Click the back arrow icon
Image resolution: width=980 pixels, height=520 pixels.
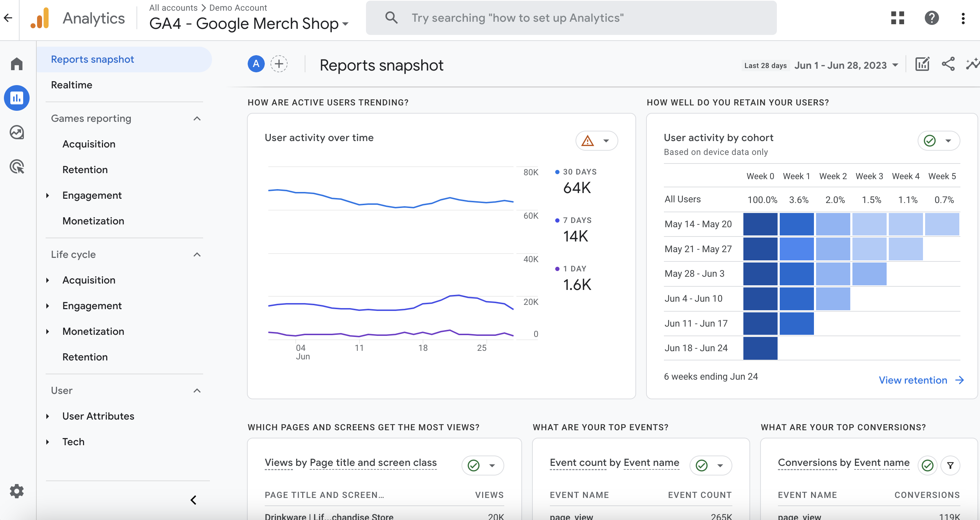[x=8, y=17]
